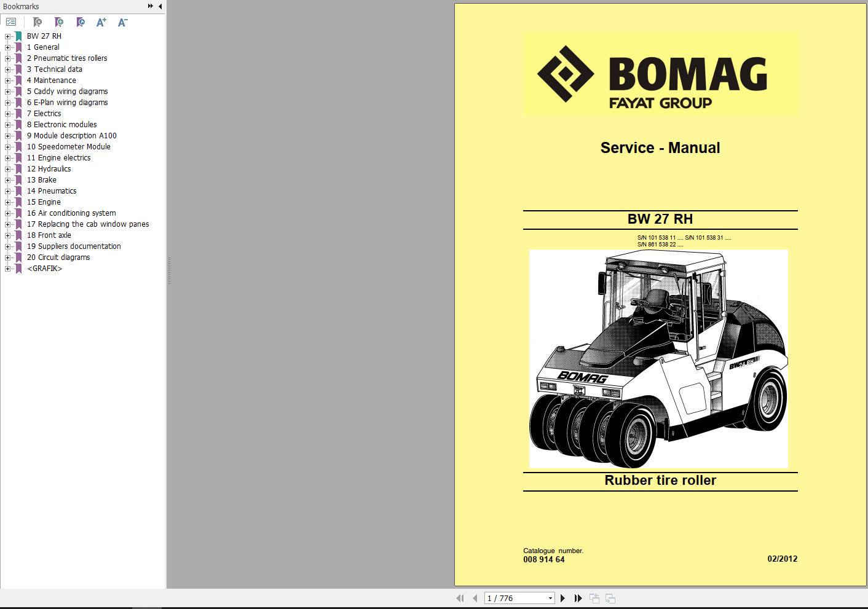The width and height of the screenshot is (868, 609).
Task: Go to the next page
Action: 562,598
